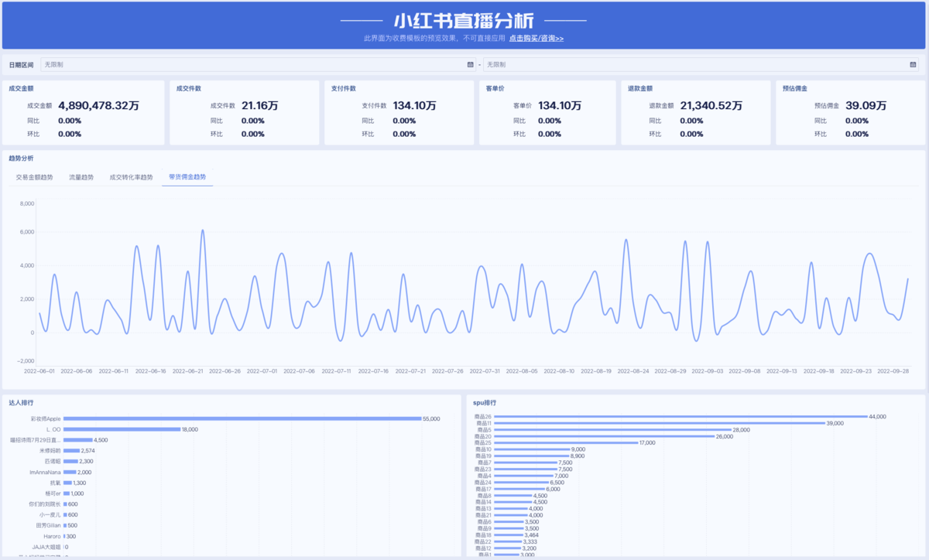
Task: Click the 退款金额 metric card
Action: coord(695,111)
